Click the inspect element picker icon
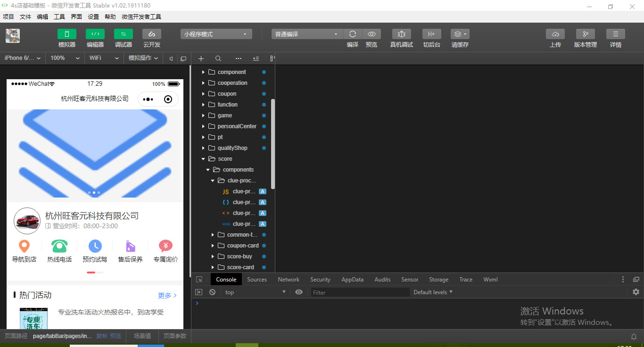Screen dimensions: 644x347 [x=199, y=280]
